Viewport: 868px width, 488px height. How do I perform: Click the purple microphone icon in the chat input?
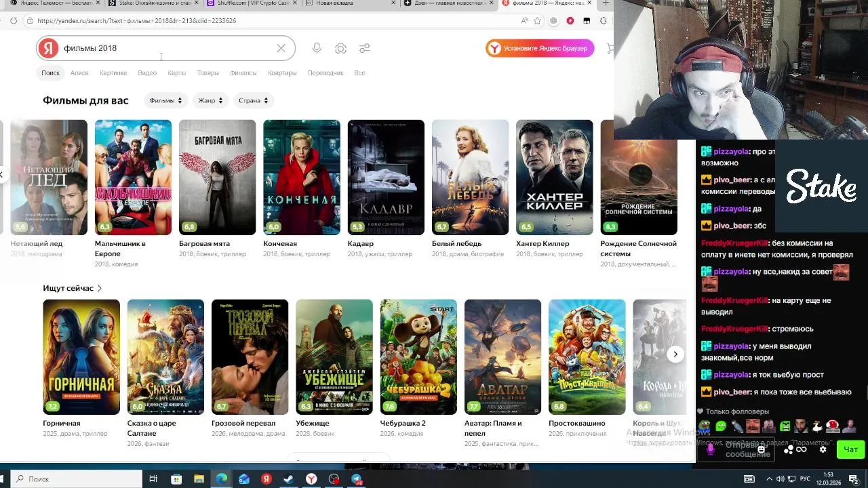pyautogui.click(x=710, y=449)
